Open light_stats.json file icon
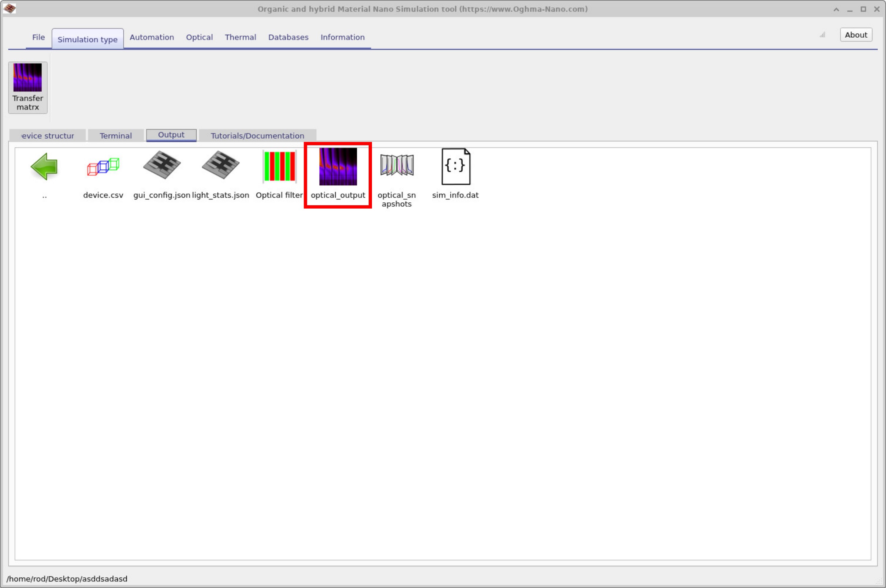Viewport: 886px width, 588px height. [220, 166]
